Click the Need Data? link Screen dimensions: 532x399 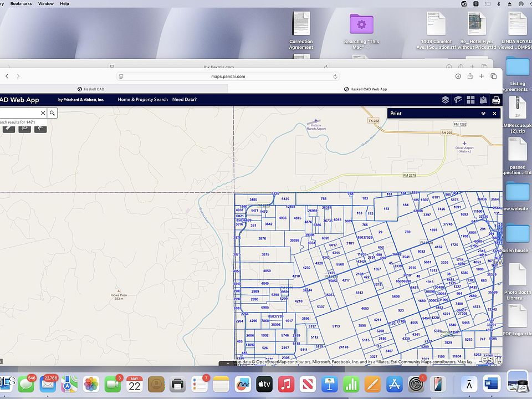[184, 100]
